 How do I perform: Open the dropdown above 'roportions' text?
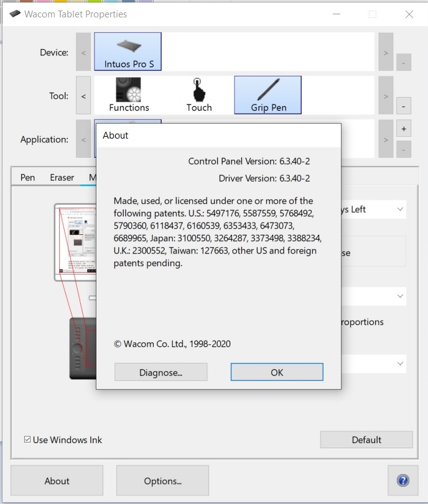tap(373, 296)
